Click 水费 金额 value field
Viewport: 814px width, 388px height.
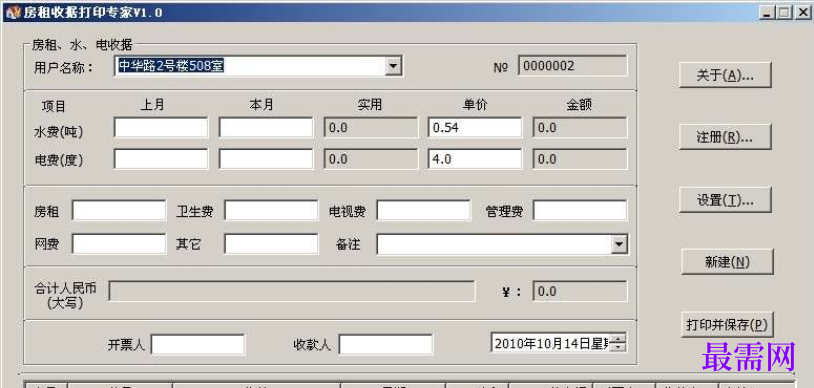[580, 127]
